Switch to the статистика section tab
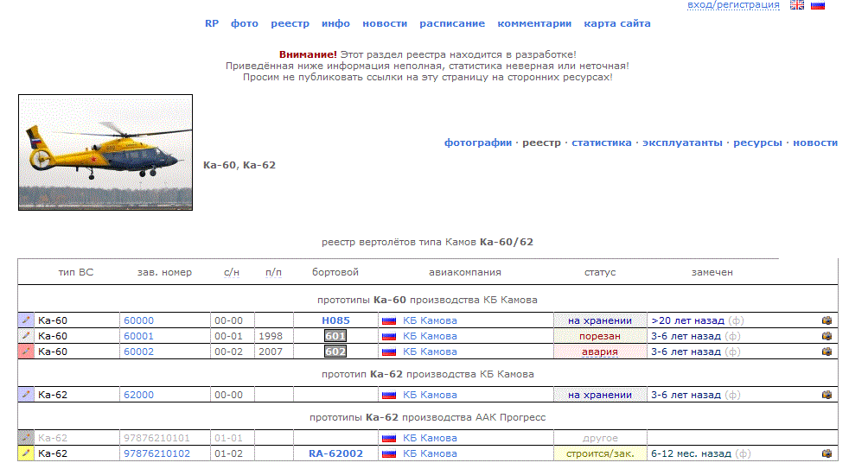 pyautogui.click(x=602, y=143)
